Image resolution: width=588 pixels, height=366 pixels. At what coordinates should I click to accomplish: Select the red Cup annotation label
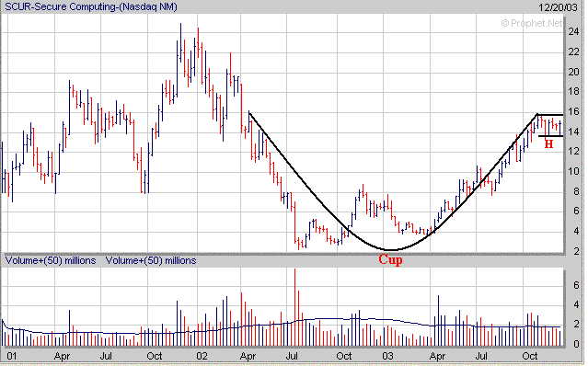click(x=390, y=259)
